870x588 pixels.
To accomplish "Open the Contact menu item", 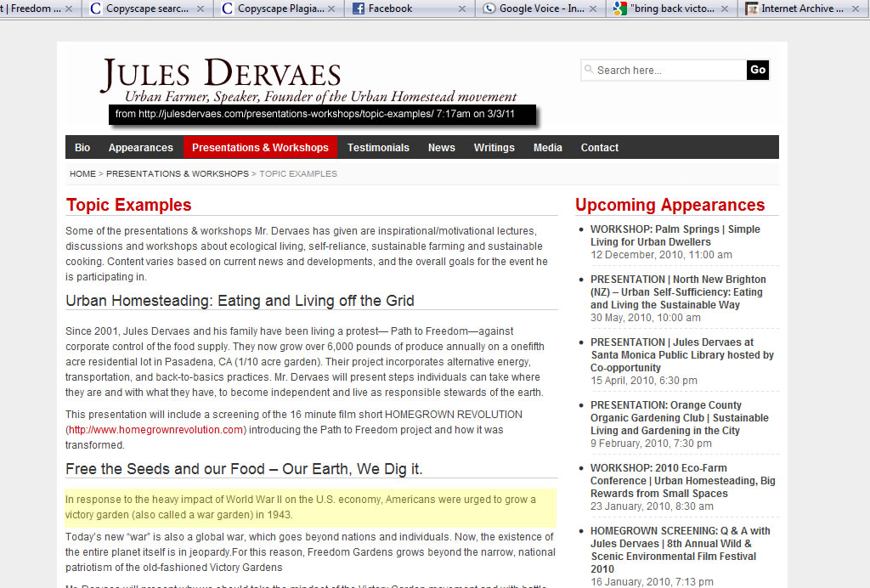I will click(x=600, y=148).
